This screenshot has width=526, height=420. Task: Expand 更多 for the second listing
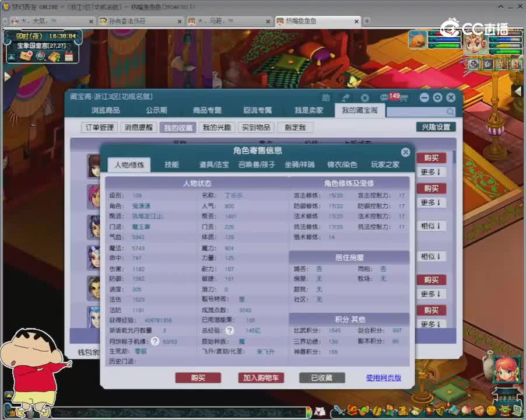point(431,202)
